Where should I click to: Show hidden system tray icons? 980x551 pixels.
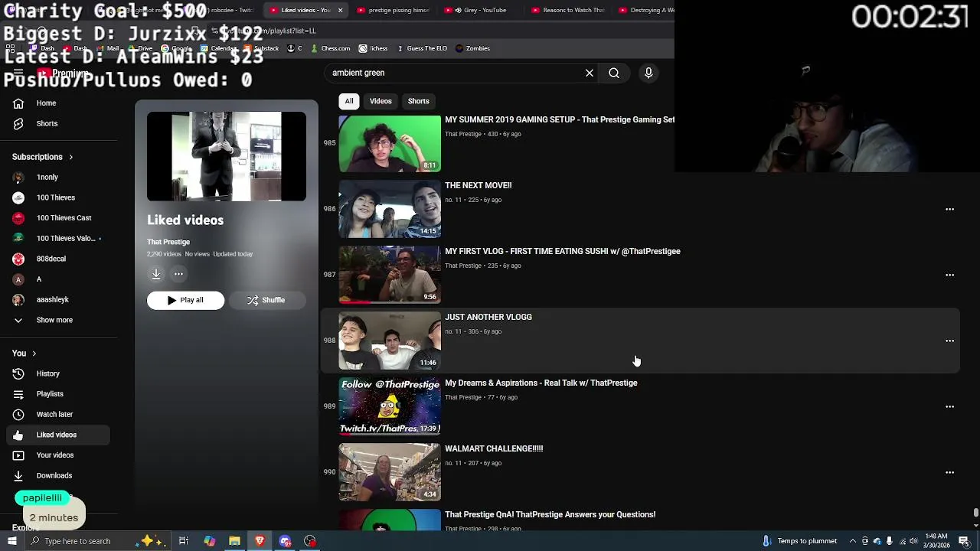(x=853, y=541)
